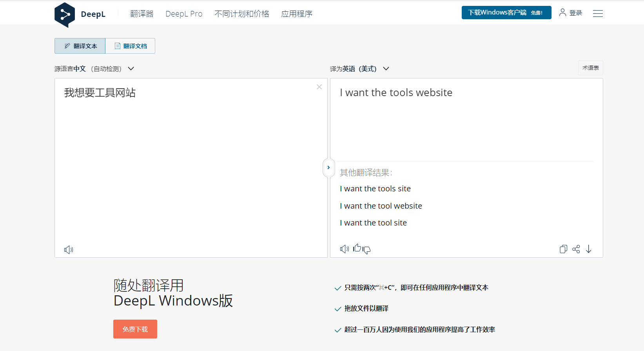The height and width of the screenshot is (351, 644).
Task: Choose alternative 'I want the tool website'
Action: click(x=381, y=206)
